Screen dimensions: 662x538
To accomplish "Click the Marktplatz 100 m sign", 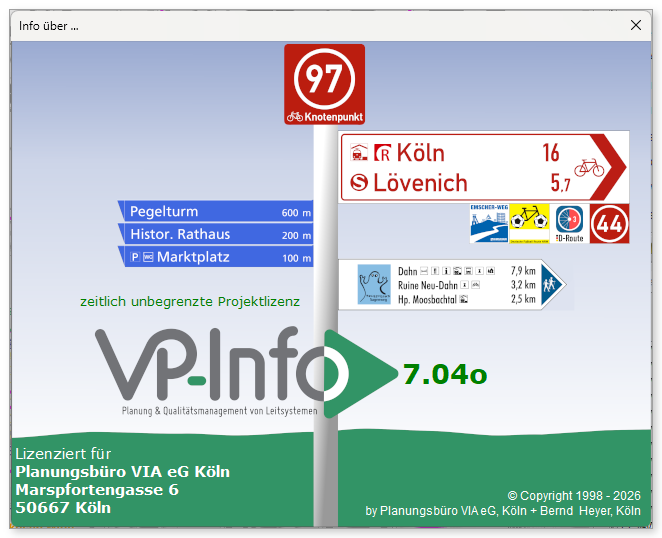I will pyautogui.click(x=216, y=257).
